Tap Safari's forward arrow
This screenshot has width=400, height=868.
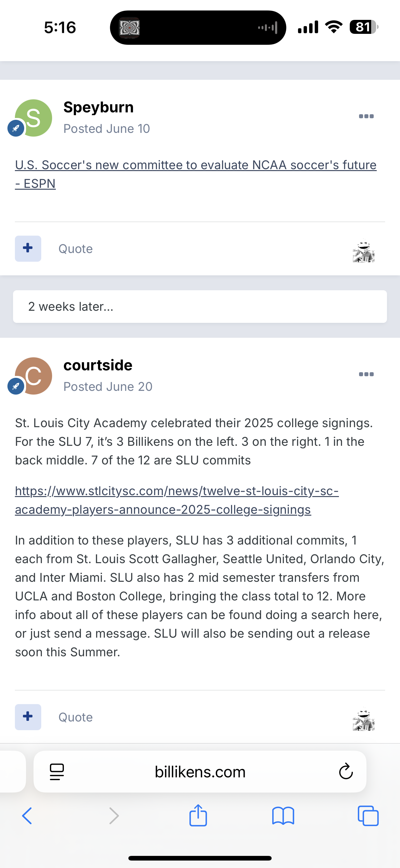point(114,816)
